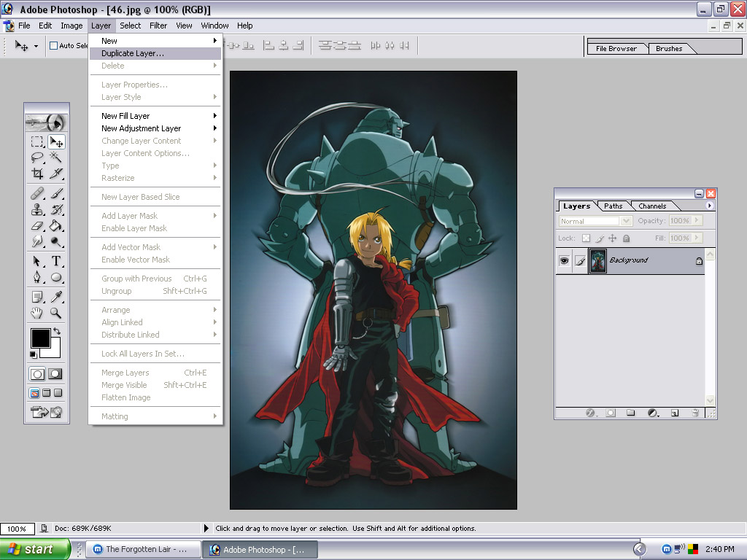The height and width of the screenshot is (560, 747).
Task: Select the Ellipse shape tool
Action: [x=56, y=277]
